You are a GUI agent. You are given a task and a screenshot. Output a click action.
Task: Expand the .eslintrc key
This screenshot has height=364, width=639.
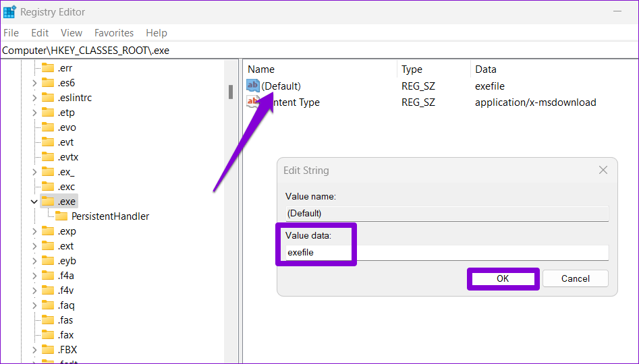click(34, 98)
